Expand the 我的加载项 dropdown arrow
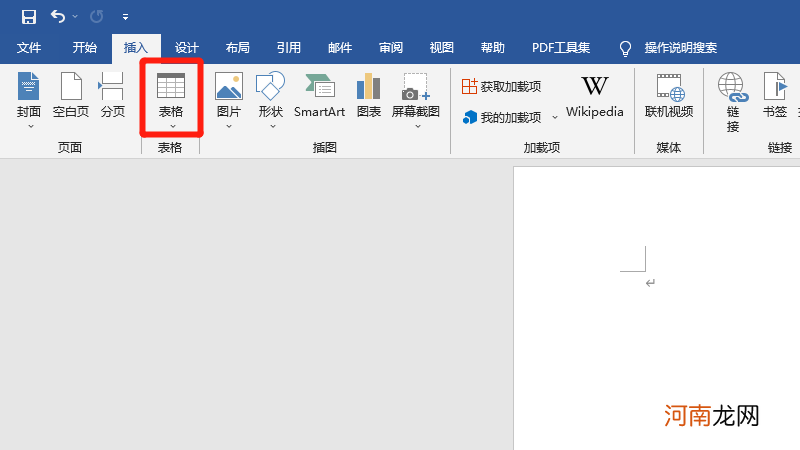800x450 pixels. [555, 117]
